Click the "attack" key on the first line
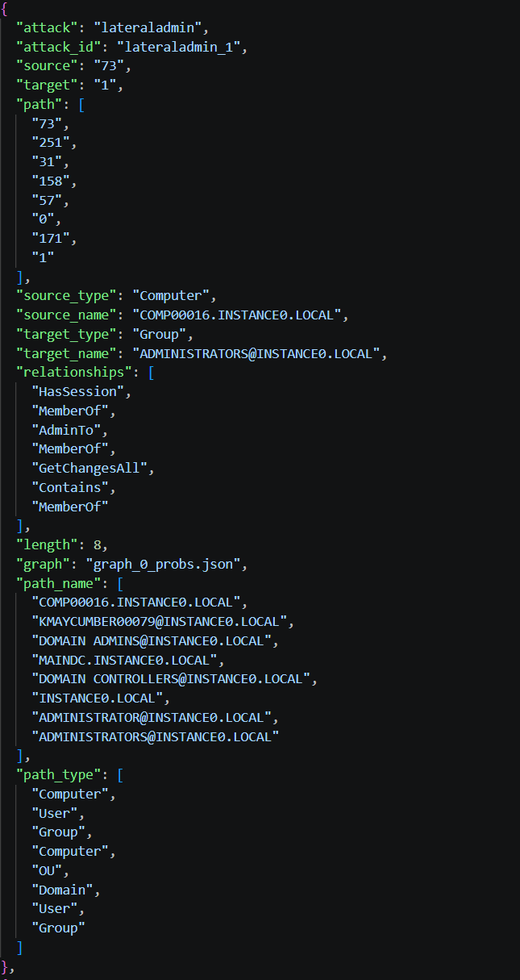The width and height of the screenshot is (520, 980). (47, 27)
